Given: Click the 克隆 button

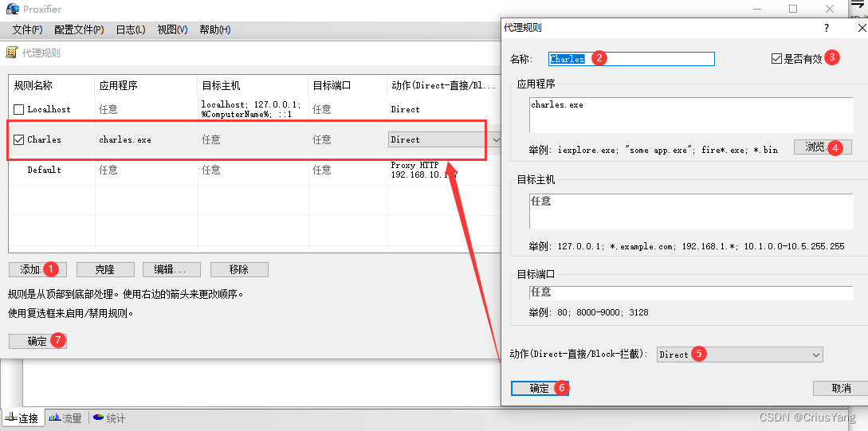Looking at the screenshot, I should pos(105,269).
